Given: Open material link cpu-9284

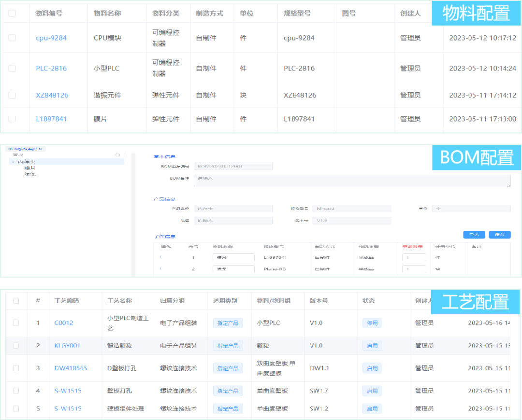Looking at the screenshot, I should 51,38.
